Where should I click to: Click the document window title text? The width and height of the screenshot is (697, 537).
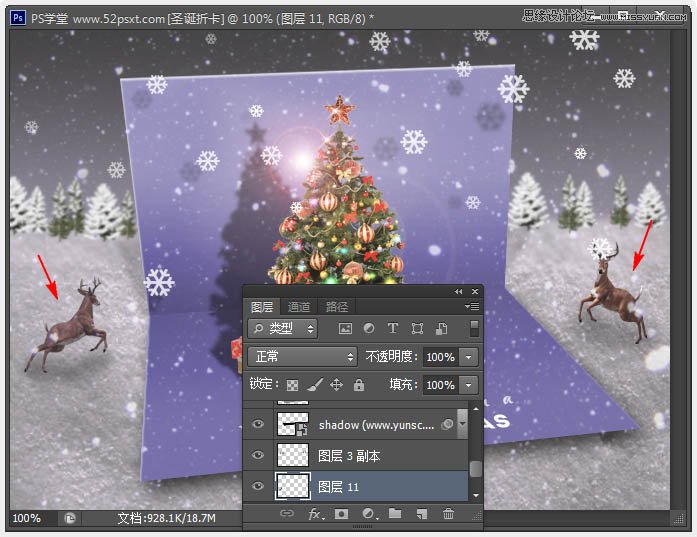203,18
